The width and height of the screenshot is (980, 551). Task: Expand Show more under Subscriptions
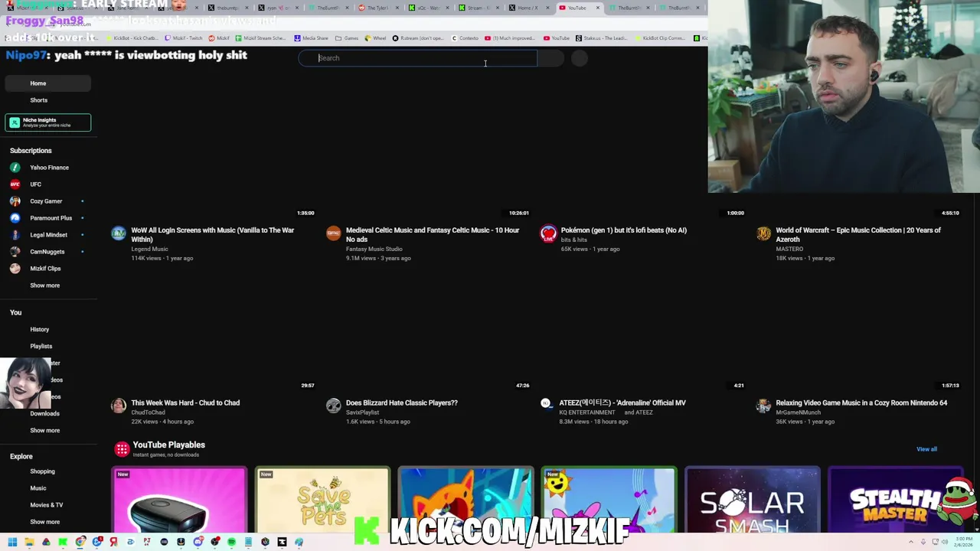tap(44, 285)
